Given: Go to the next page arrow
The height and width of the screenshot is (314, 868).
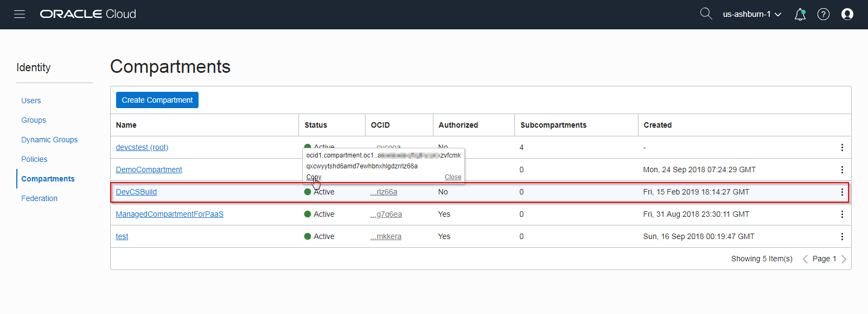Looking at the screenshot, I should 844,259.
